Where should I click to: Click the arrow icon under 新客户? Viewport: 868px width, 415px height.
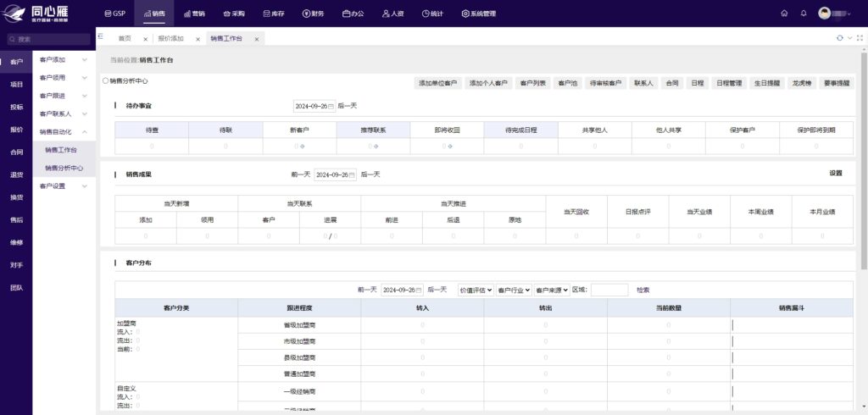coord(303,147)
